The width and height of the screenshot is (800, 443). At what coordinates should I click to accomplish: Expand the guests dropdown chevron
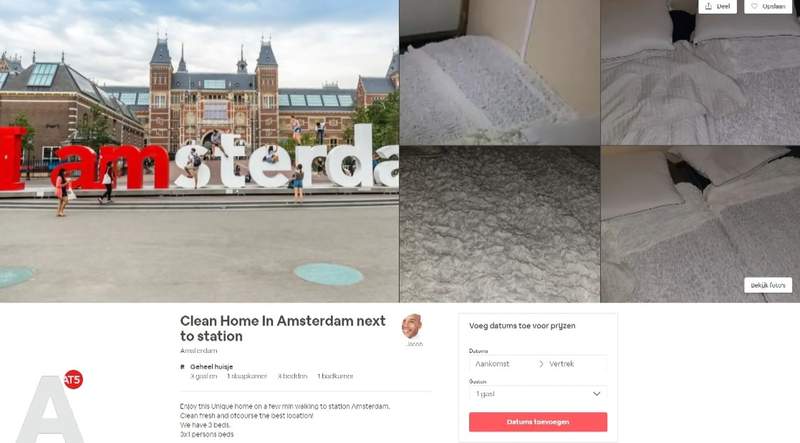click(x=596, y=394)
